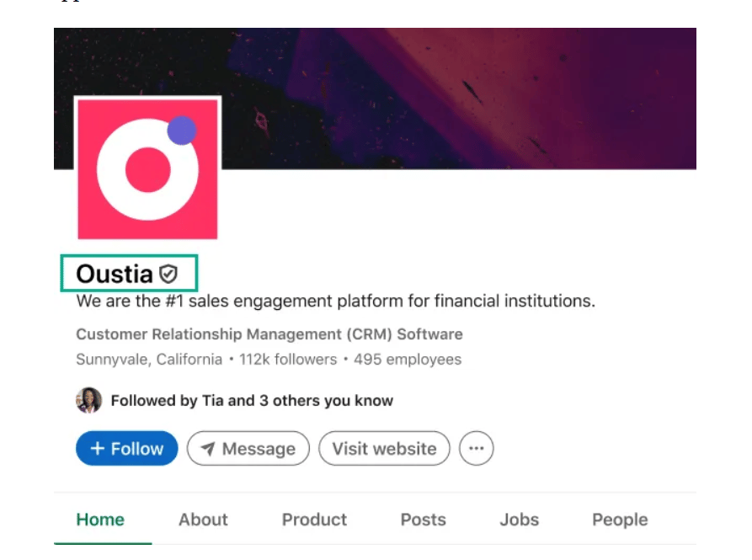Click the Oustia company logo image
The width and height of the screenshot is (752, 560).
coord(147,168)
